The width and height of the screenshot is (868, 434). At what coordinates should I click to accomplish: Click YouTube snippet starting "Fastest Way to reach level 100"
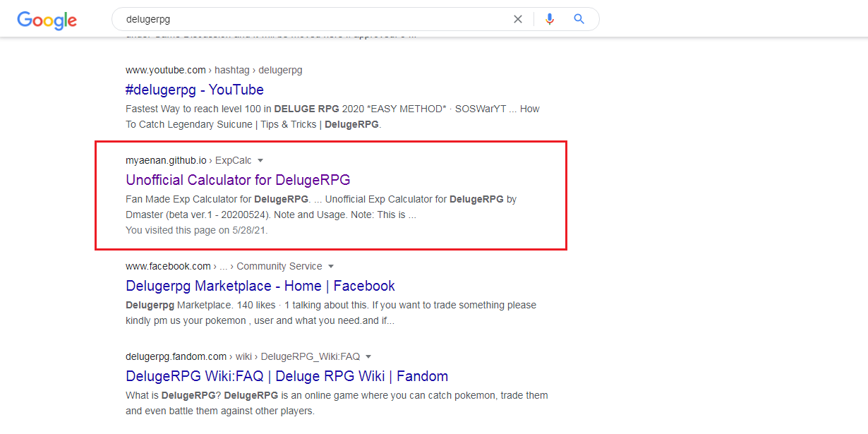[332, 116]
